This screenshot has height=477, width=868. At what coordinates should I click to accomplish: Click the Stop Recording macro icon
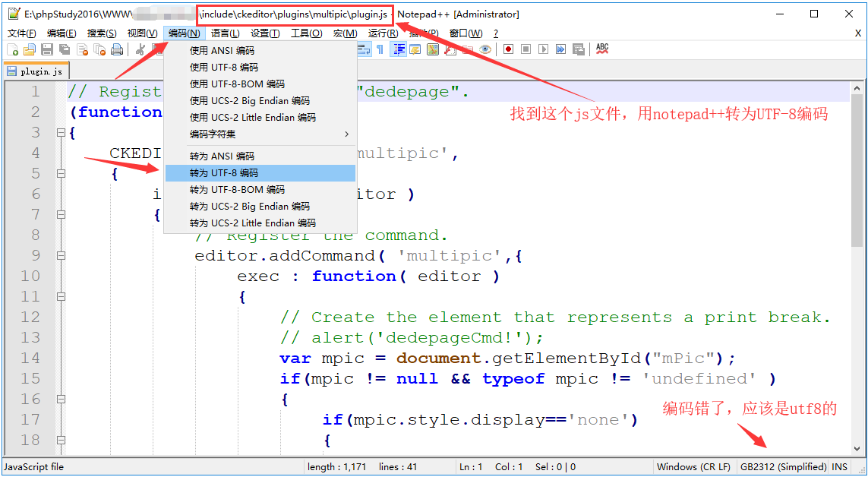525,49
